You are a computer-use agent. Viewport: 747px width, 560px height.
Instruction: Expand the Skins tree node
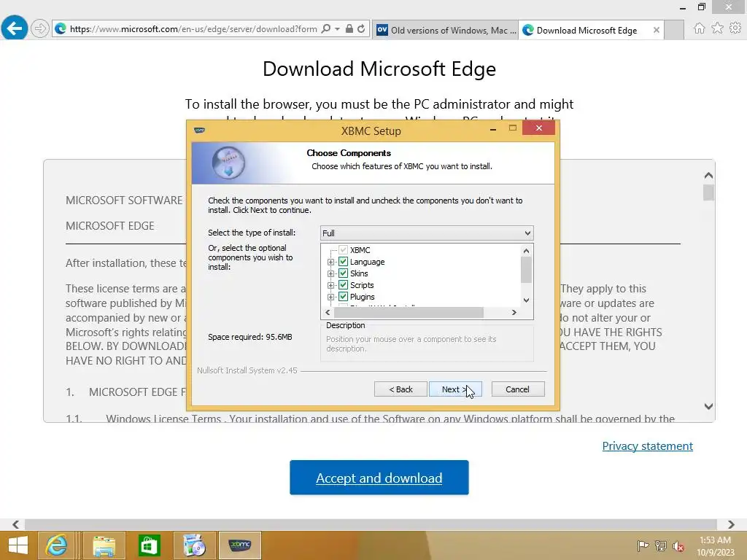click(x=330, y=274)
